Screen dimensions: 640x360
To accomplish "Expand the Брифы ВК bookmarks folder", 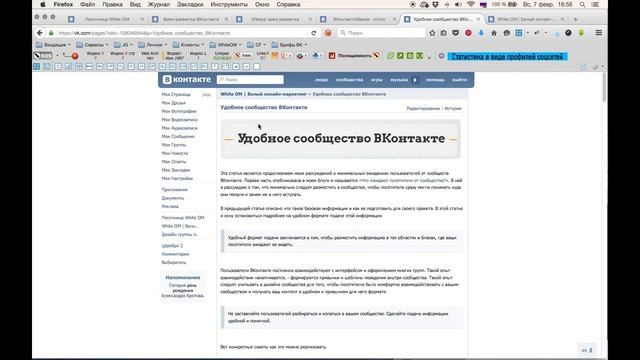I will (289, 45).
